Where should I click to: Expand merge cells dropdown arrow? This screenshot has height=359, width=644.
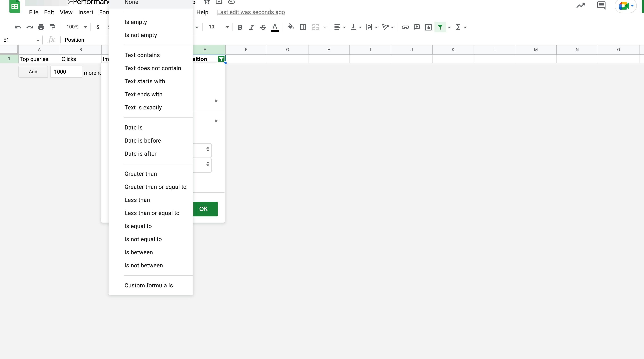[x=325, y=27]
